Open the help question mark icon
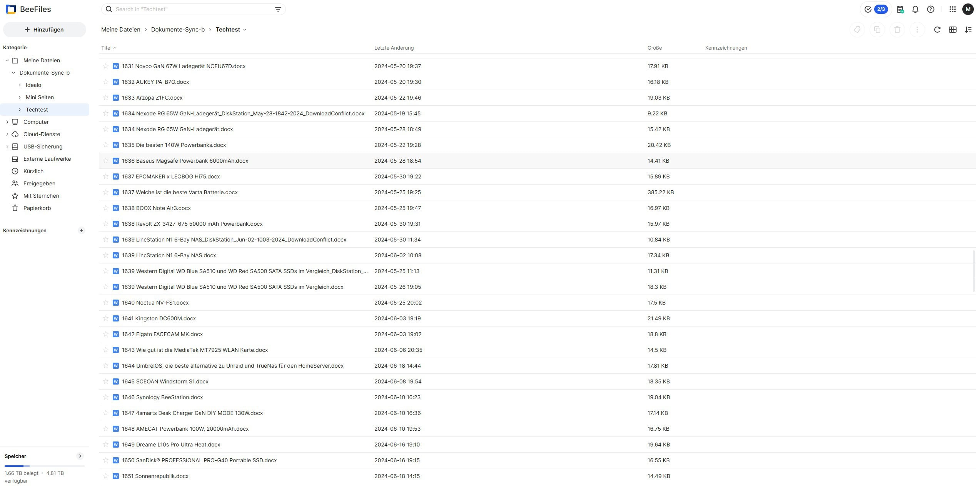 (x=931, y=9)
